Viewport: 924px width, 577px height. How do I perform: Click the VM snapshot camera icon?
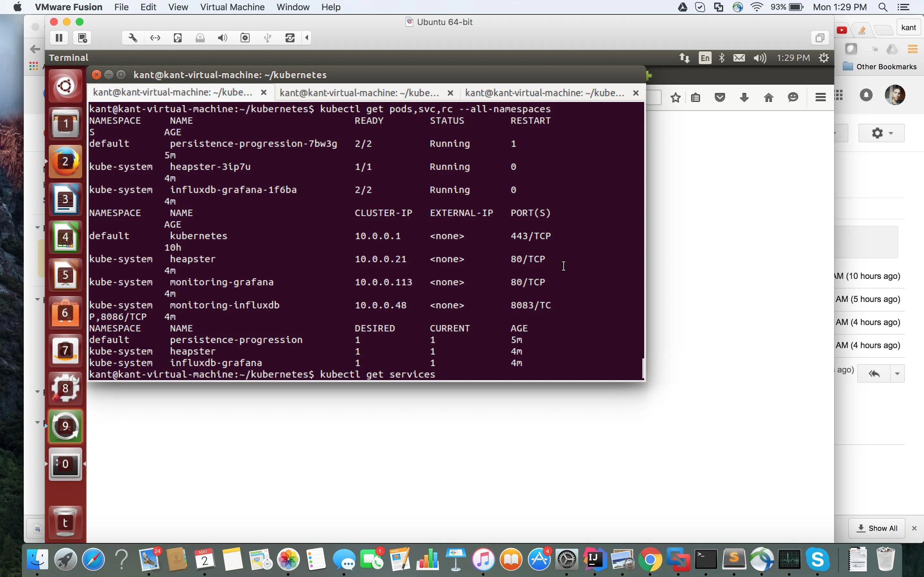coord(245,38)
